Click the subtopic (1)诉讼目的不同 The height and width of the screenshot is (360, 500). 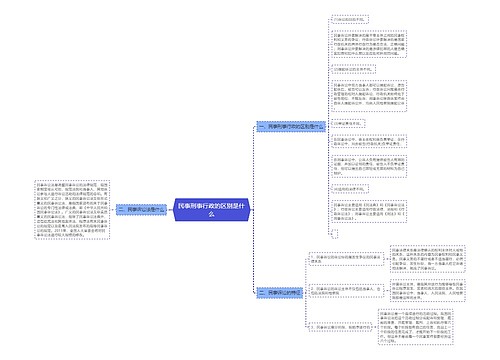tap(350, 19)
